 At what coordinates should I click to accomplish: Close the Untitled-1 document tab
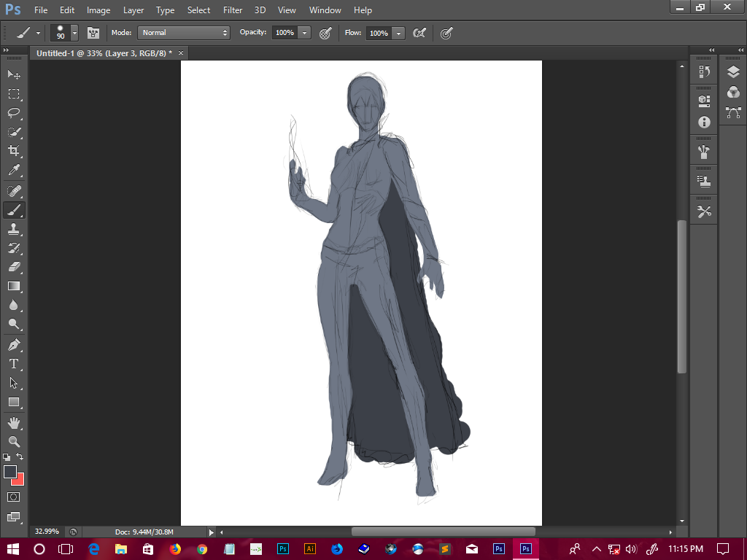click(x=181, y=53)
